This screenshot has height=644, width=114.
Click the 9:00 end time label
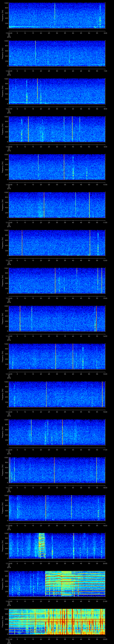(105, 147)
